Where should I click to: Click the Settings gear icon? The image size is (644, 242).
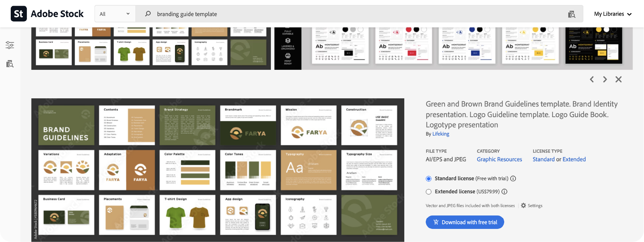523,205
